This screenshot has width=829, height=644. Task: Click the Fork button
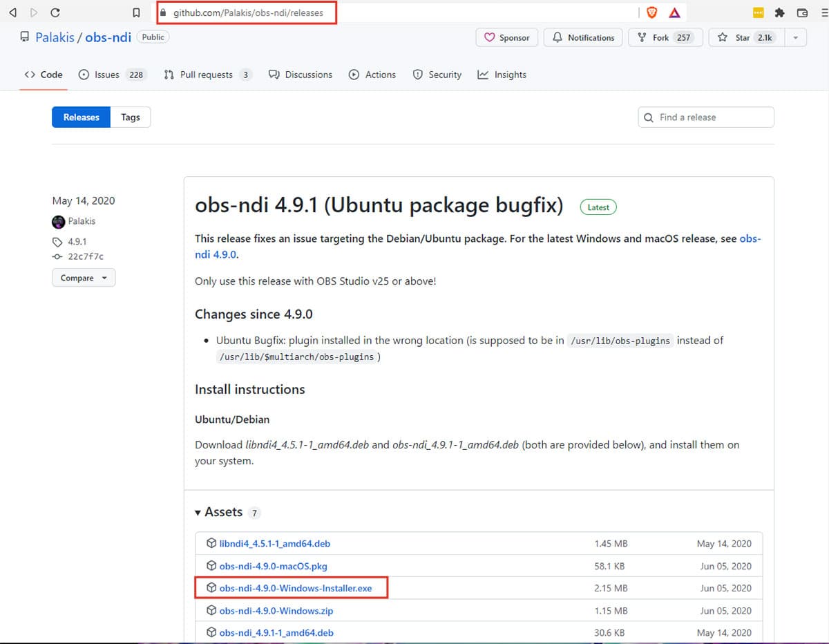[x=665, y=37]
